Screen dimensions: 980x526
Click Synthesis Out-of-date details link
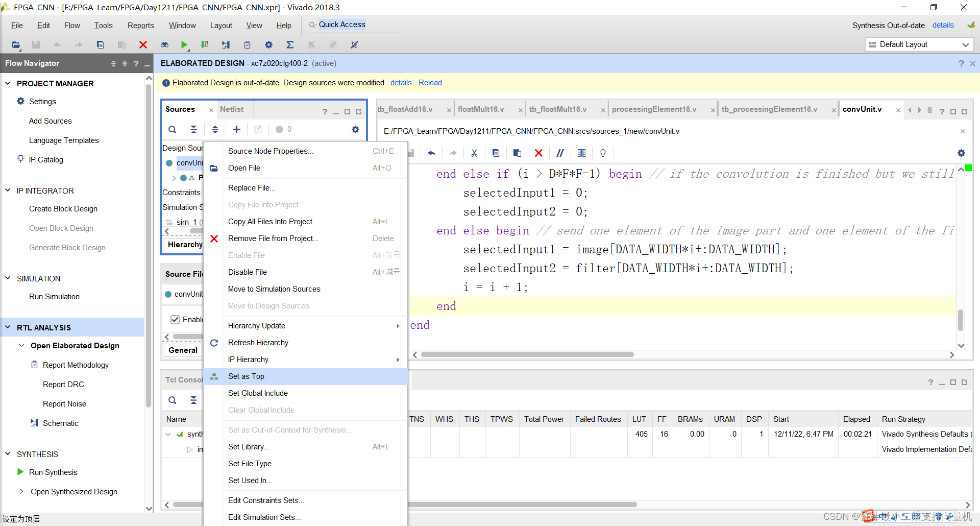[943, 25]
